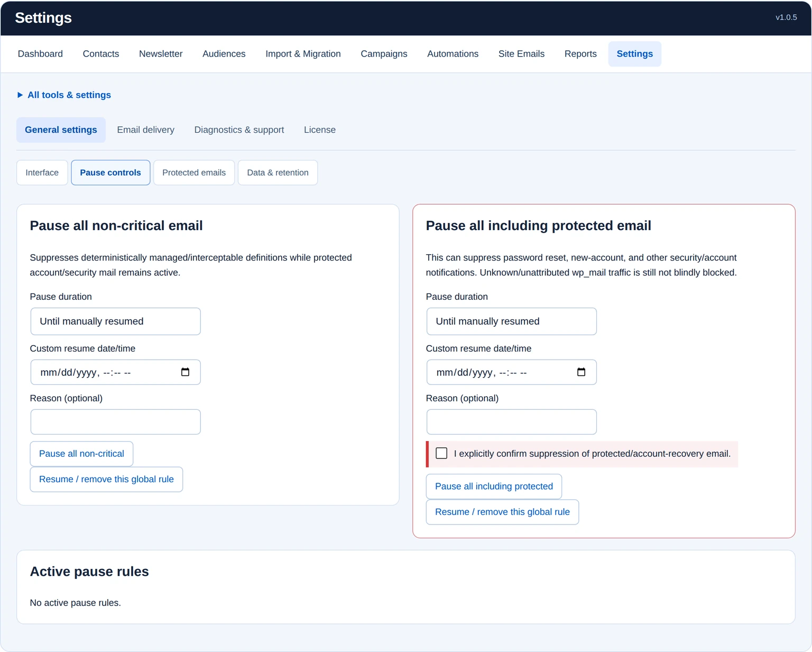Viewport: 812px width, 652px height.
Task: Select the top Settings navigation tab
Action: tap(634, 54)
